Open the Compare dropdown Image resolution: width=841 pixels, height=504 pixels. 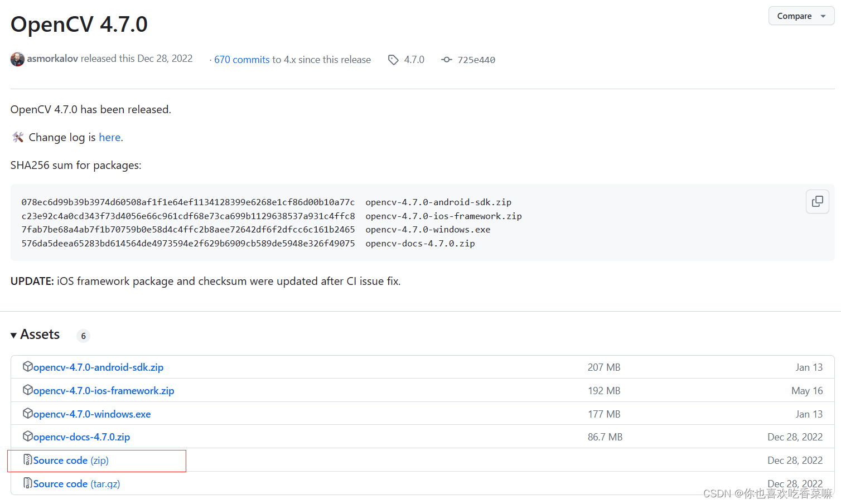[x=795, y=16]
